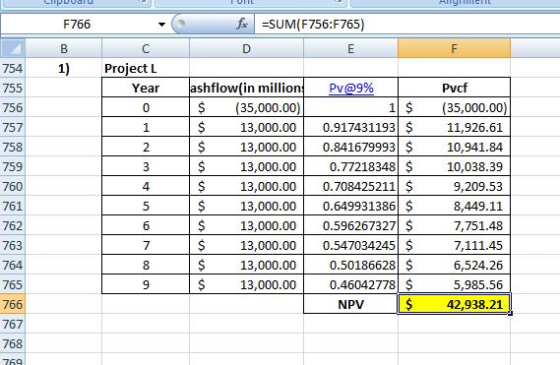Select column C header
Viewport: 560px width, 365px height.
[145, 48]
